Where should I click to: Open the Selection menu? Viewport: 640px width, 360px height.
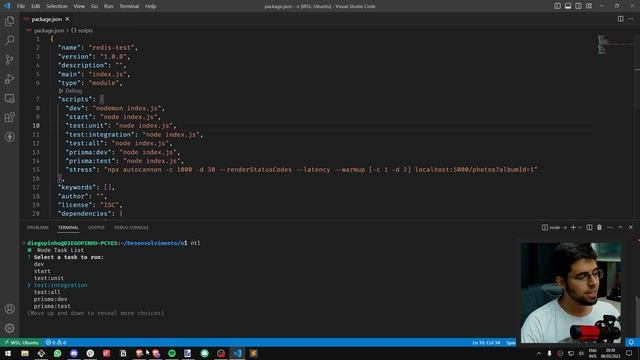tap(57, 6)
